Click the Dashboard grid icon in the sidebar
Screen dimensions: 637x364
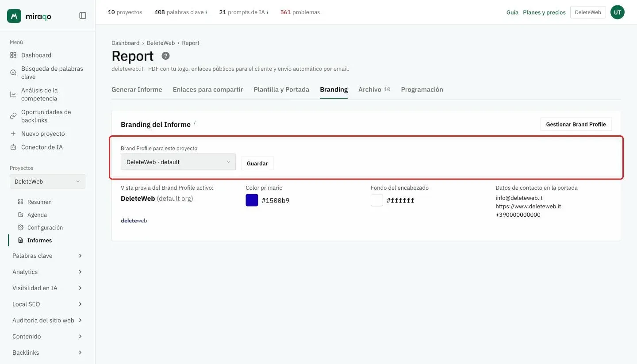point(13,55)
